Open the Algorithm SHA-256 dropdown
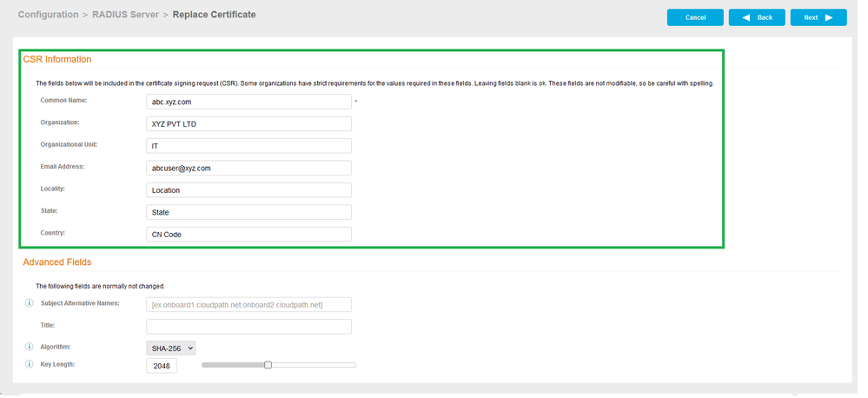 coord(171,348)
